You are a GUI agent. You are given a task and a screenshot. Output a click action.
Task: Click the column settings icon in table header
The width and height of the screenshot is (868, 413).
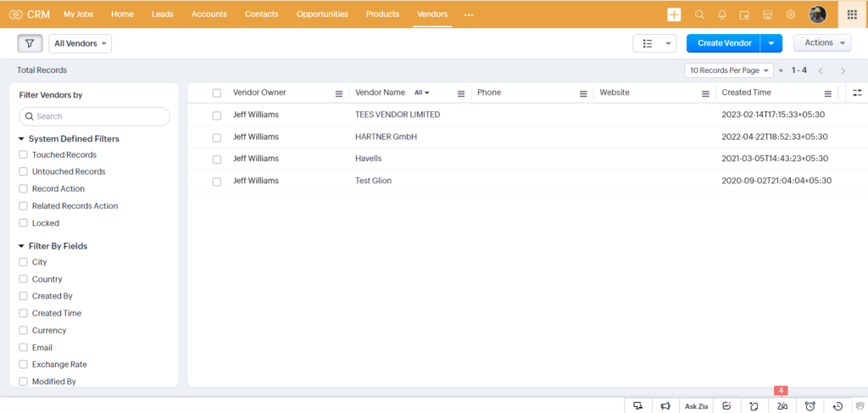coord(857,92)
